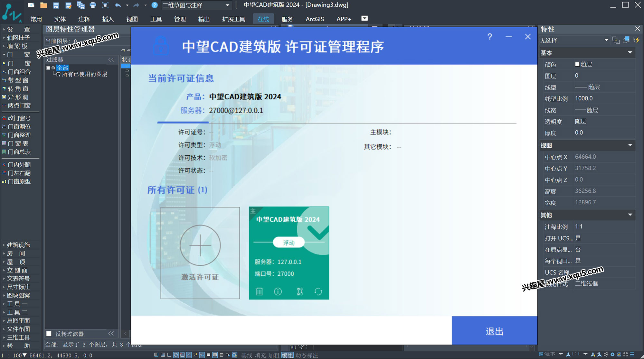This screenshot has width=644, height=359.
Task: Toggle 编组 mode in status bar
Action: [x=287, y=355]
